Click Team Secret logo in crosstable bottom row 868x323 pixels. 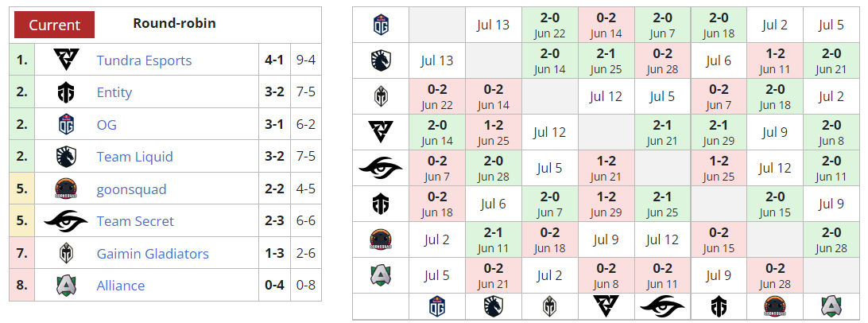[662, 307]
